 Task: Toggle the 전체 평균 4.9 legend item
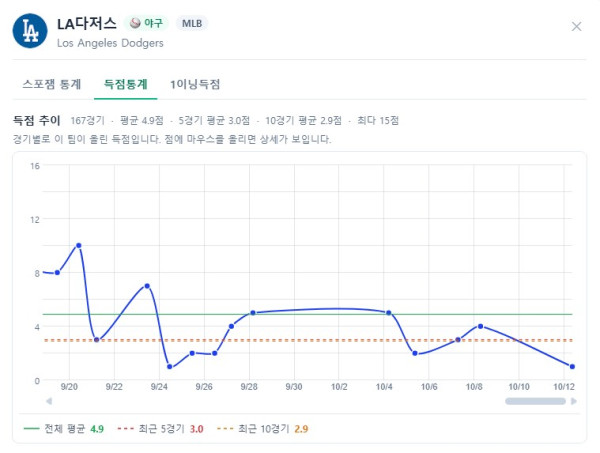[64, 429]
